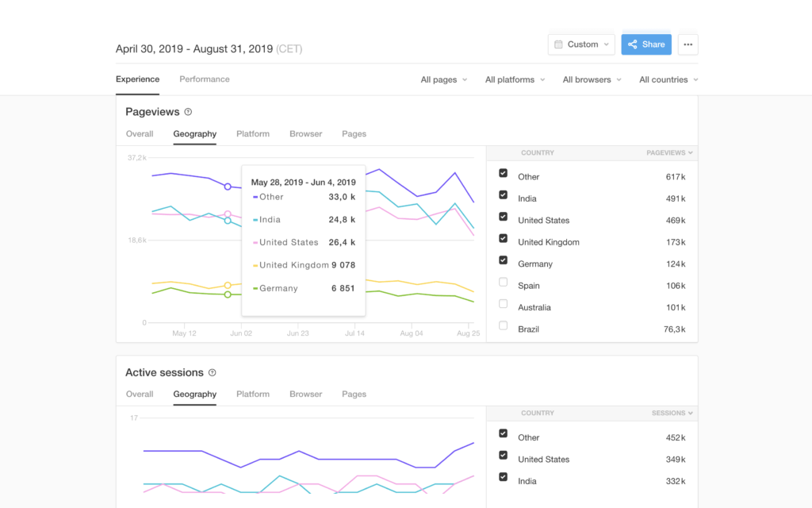This screenshot has width=812, height=508.
Task: Uncheck India in the Pageviews country list
Action: point(504,194)
